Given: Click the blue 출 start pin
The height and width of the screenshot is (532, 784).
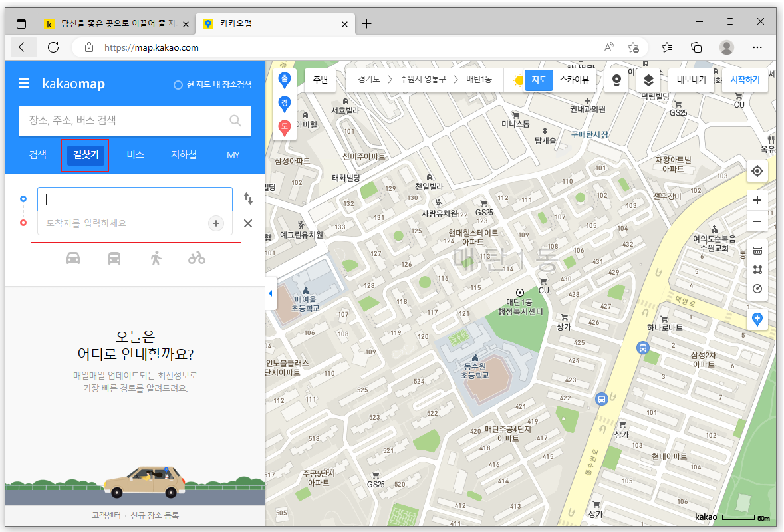Looking at the screenshot, I should point(285,80).
